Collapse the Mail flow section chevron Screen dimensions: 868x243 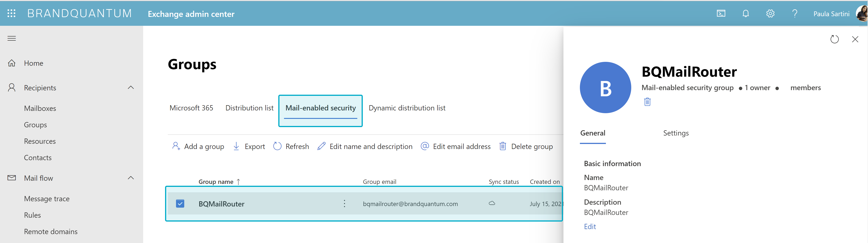pyautogui.click(x=131, y=178)
